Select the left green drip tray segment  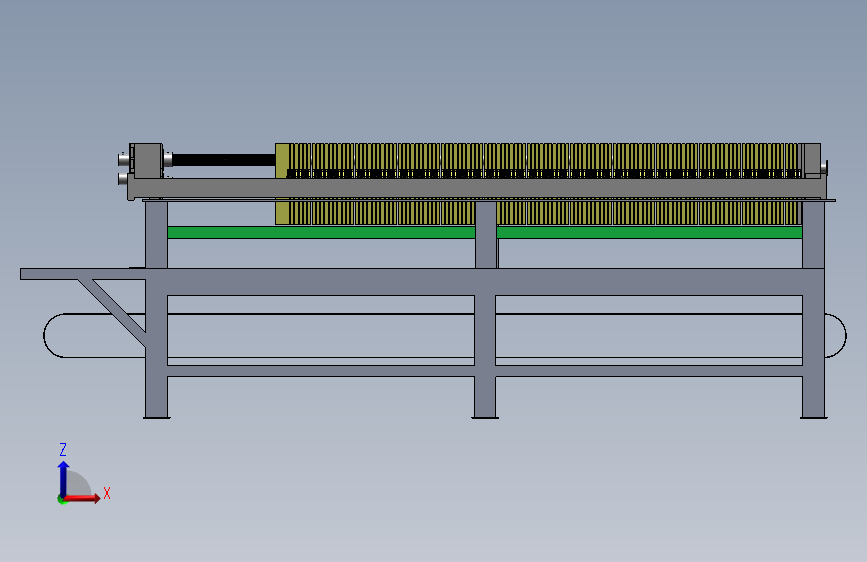[321, 232]
